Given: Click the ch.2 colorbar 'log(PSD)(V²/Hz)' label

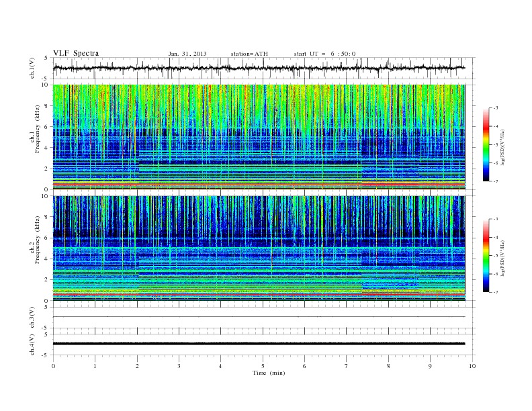Looking at the screenshot, I should click(x=502, y=258).
